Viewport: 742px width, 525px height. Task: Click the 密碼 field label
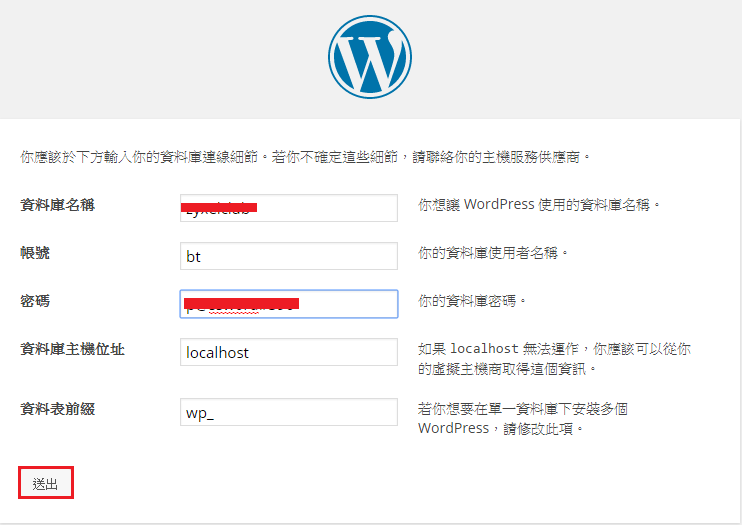click(x=35, y=300)
